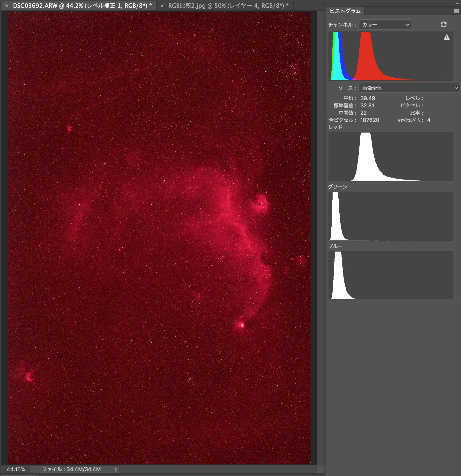The image size is (461, 476).
Task: Click the vertical scrollbar beside the canvas
Action: 321,238
